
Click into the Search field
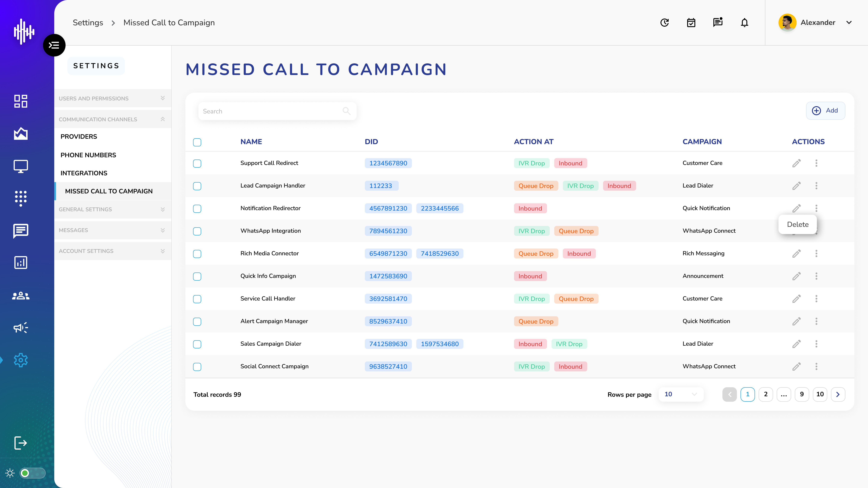click(x=277, y=111)
